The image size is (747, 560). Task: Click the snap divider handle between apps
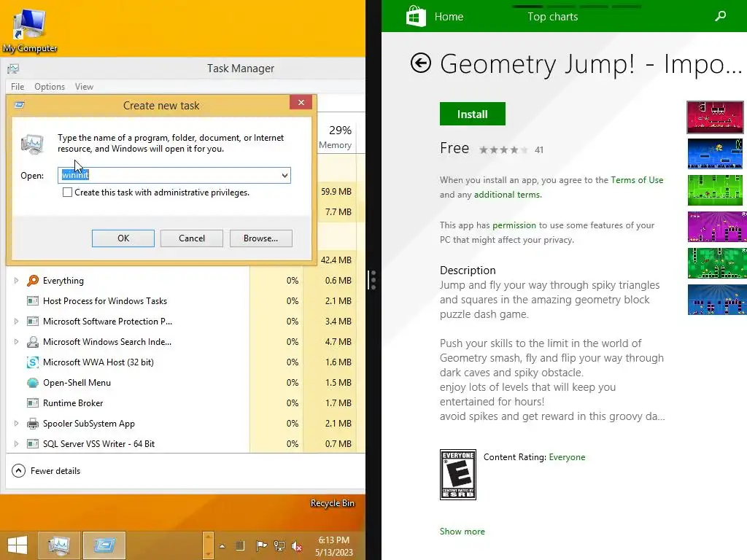(x=373, y=280)
